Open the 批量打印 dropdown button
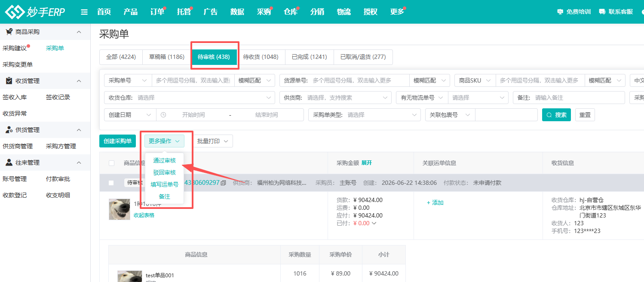This screenshot has width=644, height=282. point(213,141)
